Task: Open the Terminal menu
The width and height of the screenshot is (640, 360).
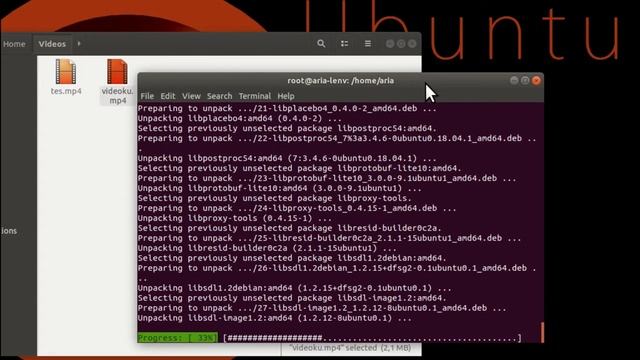Action: (255, 96)
